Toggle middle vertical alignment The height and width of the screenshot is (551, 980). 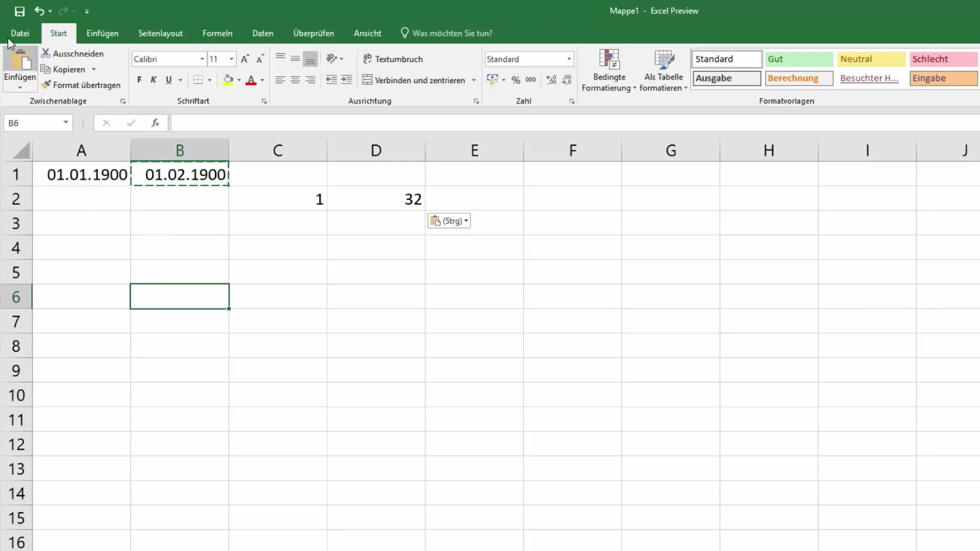point(295,58)
